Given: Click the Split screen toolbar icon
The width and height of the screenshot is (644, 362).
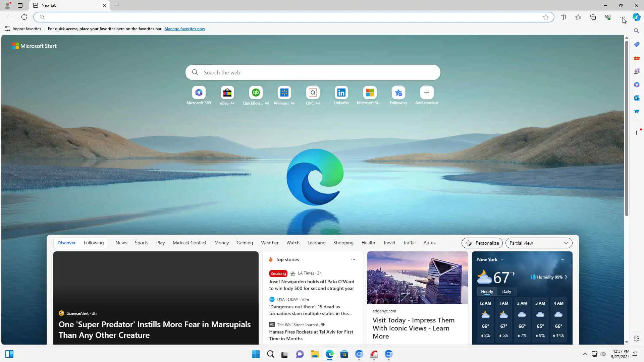Looking at the screenshot, I should [563, 17].
